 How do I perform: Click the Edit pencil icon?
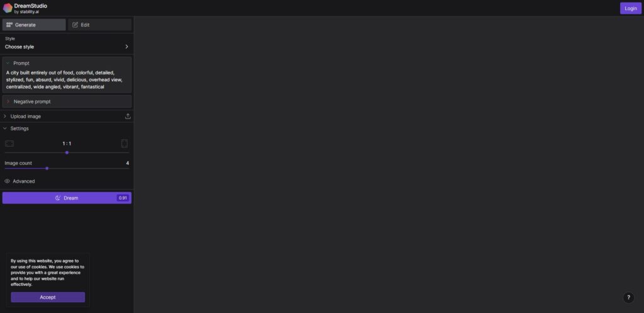75,25
